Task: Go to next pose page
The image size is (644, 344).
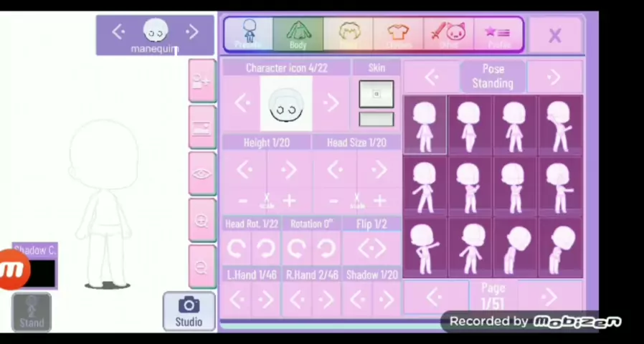Action: 549,297
